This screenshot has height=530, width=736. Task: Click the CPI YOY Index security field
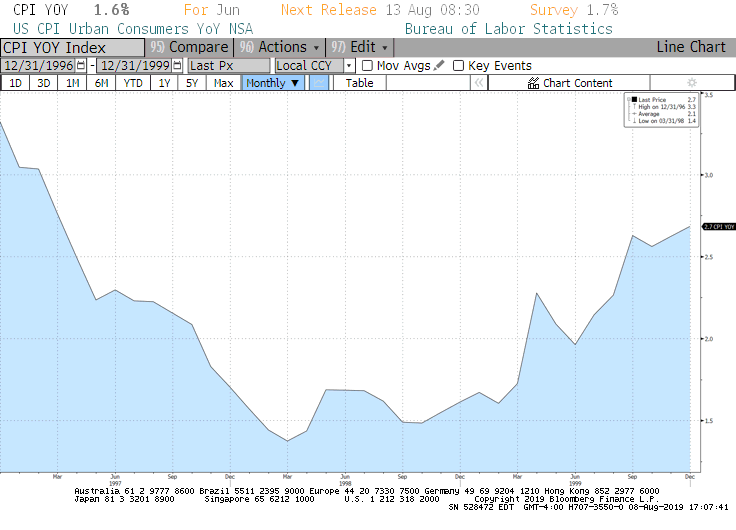(72, 47)
